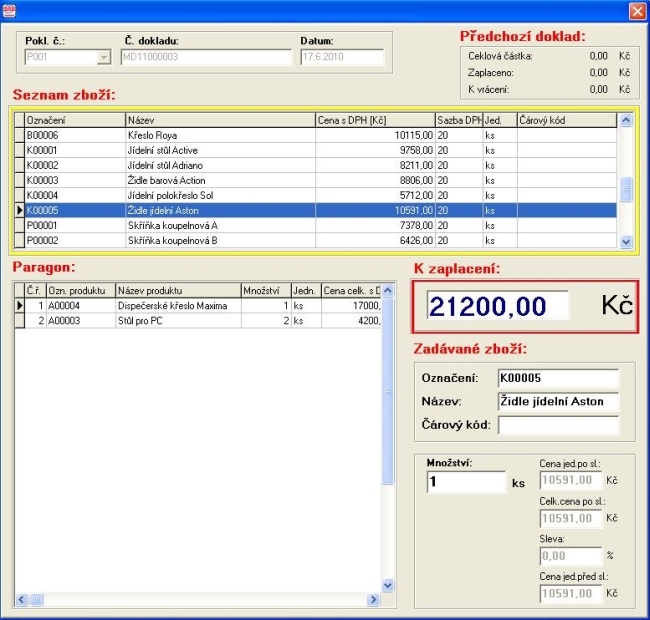The height and width of the screenshot is (620, 650).
Task: Click the Datum field showing 17.6.2010
Action: [x=341, y=58]
